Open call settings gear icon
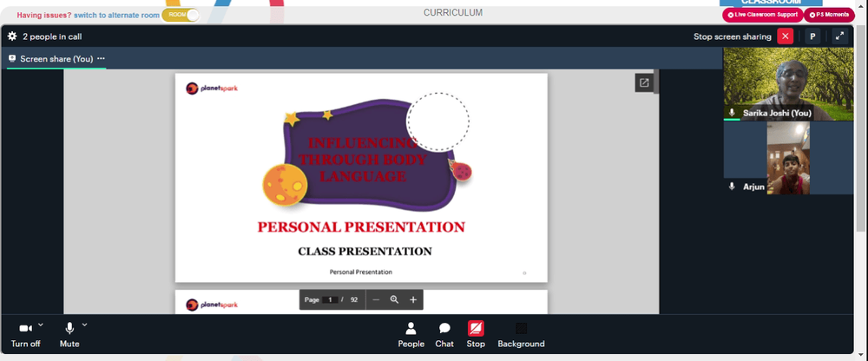This screenshot has width=868, height=361. point(12,36)
